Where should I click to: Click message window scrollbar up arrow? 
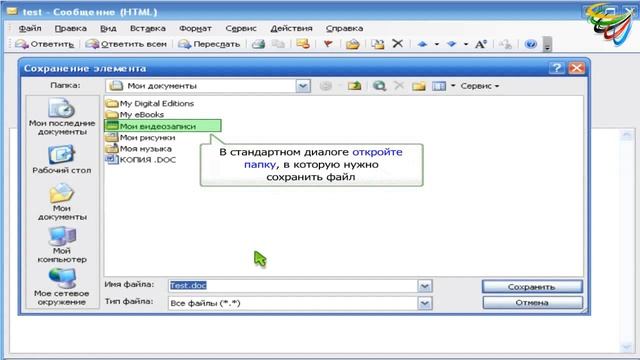pyautogui.click(x=627, y=135)
